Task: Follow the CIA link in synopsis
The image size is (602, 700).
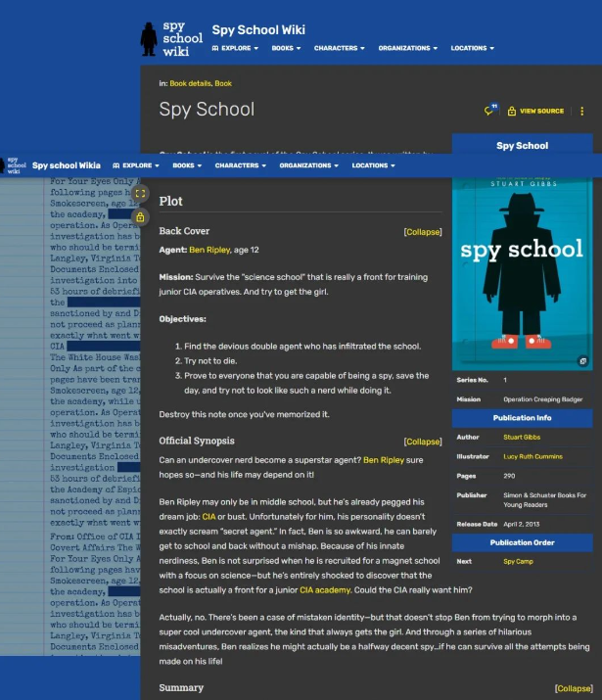Action: pos(208,517)
